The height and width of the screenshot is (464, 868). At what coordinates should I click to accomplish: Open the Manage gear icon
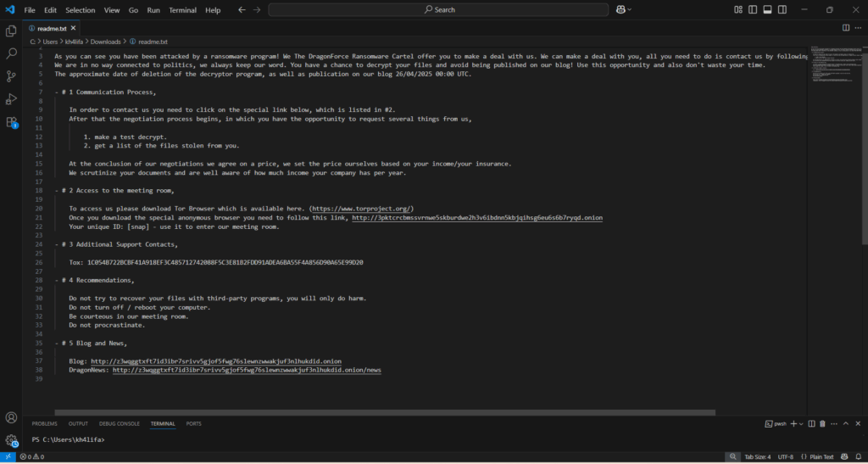point(11,441)
